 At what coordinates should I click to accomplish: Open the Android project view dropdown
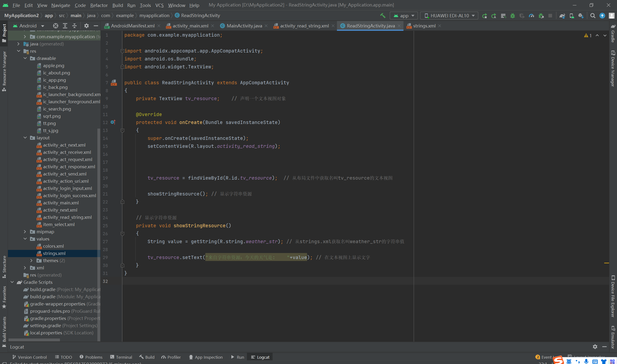pos(29,26)
